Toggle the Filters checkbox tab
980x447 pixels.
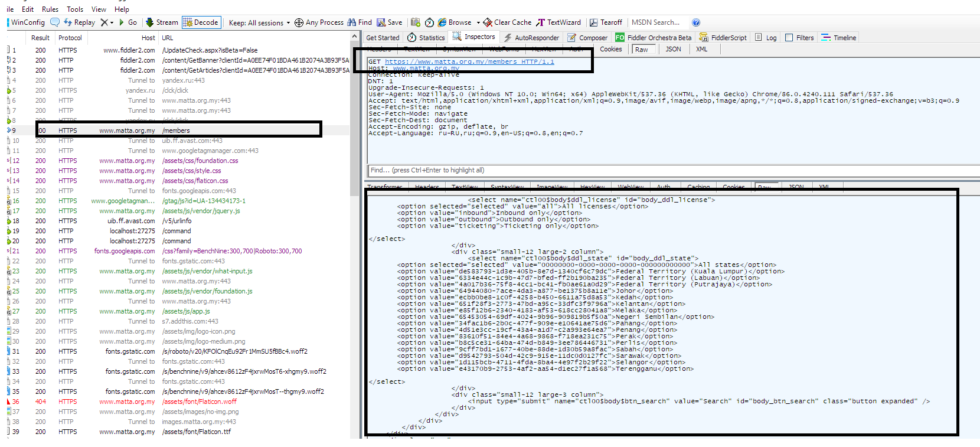tap(799, 38)
